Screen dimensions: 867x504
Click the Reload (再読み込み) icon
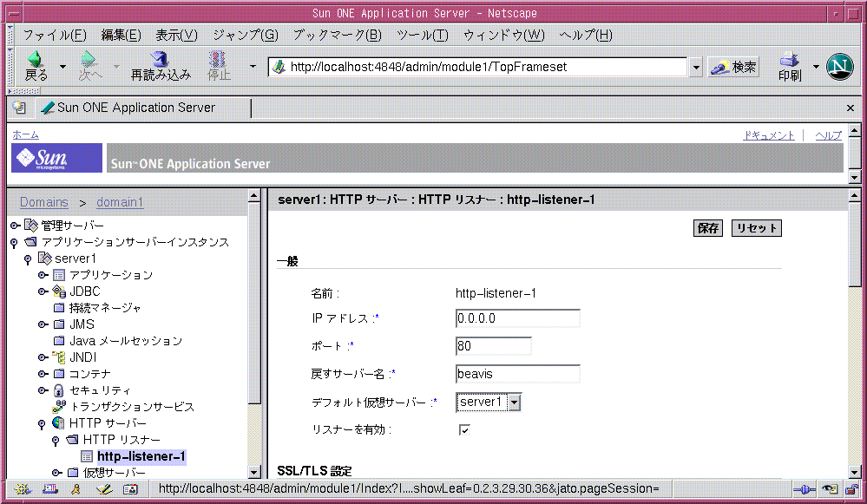tap(161, 66)
